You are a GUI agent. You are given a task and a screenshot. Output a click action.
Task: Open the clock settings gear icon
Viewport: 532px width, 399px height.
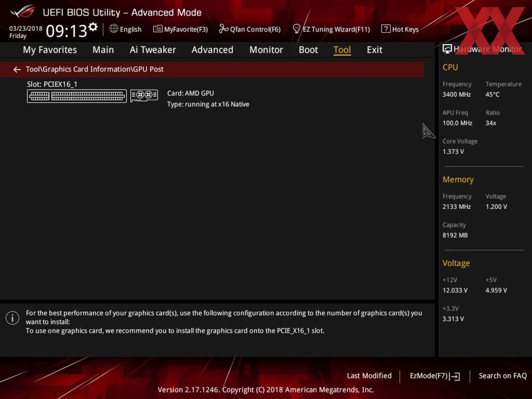pyautogui.click(x=93, y=27)
